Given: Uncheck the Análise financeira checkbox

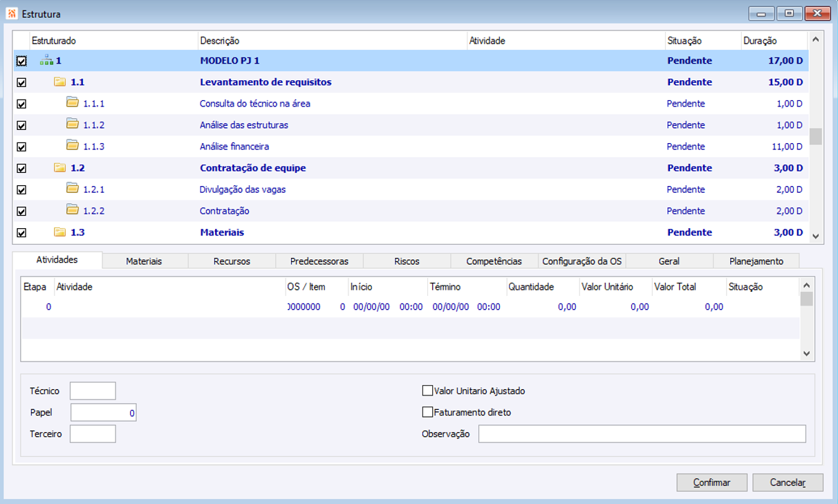Looking at the screenshot, I should pos(21,147).
